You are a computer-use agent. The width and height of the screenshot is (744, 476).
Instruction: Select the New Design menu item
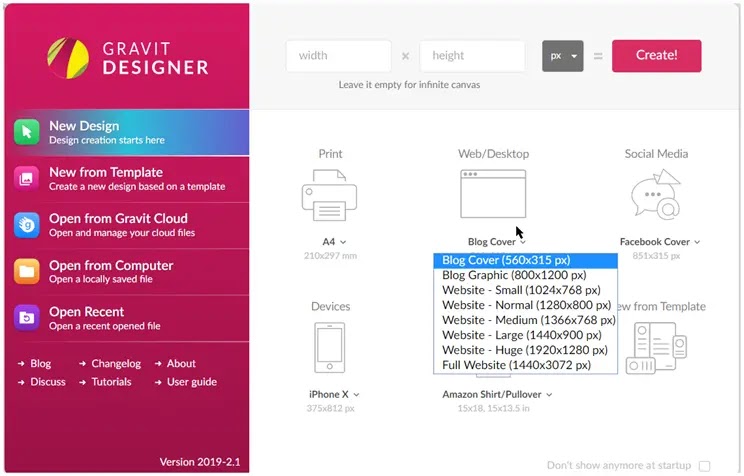127,132
